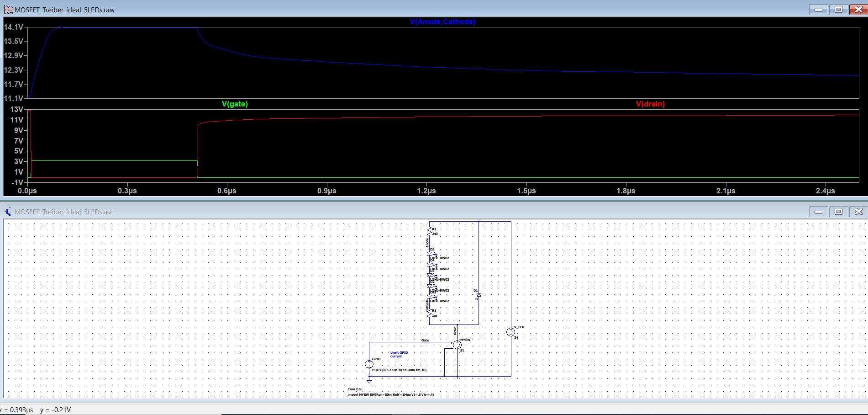Click the 240 value of R2

point(435,234)
